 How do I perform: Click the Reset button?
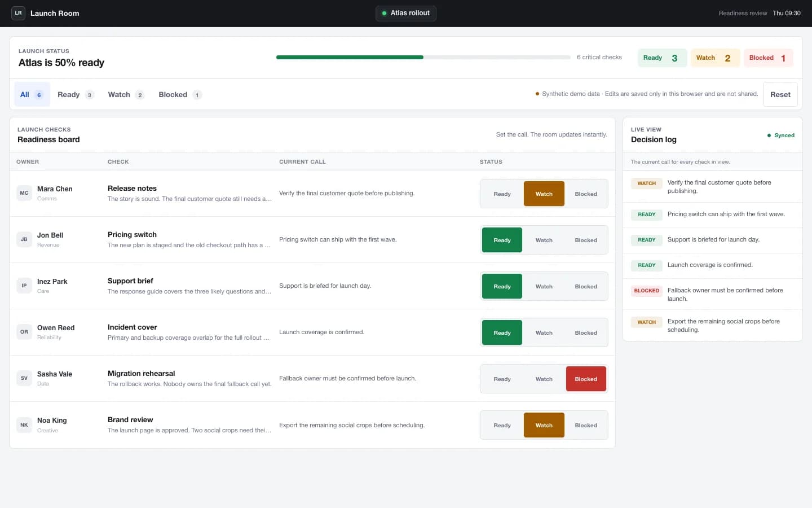point(780,94)
